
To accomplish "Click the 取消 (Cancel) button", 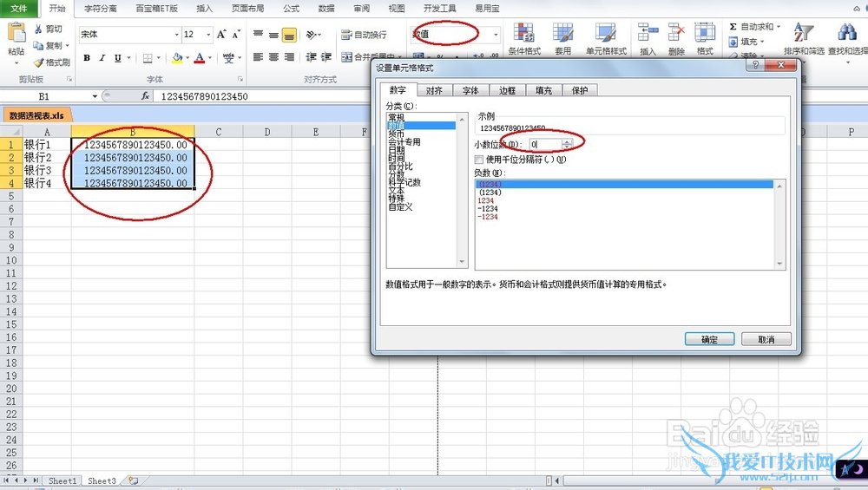I will tap(765, 339).
